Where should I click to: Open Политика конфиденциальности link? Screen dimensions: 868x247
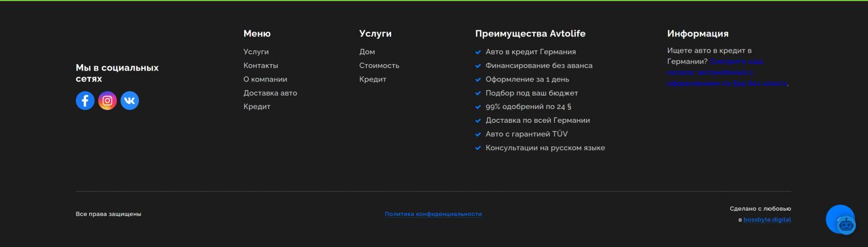click(x=433, y=214)
